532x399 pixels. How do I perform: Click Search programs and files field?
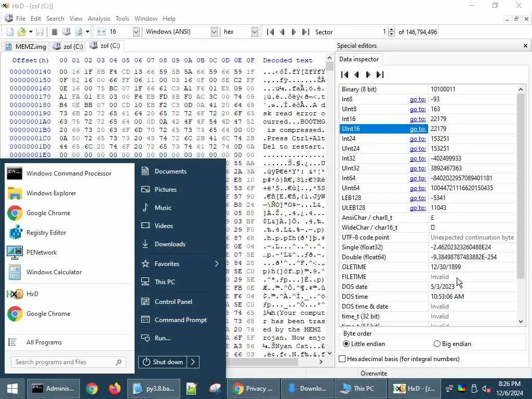click(x=68, y=362)
